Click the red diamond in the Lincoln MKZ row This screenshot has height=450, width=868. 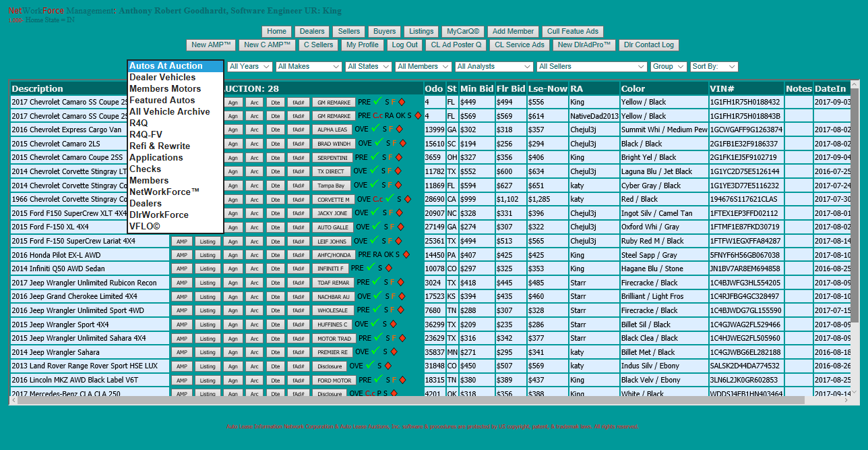[x=403, y=380]
